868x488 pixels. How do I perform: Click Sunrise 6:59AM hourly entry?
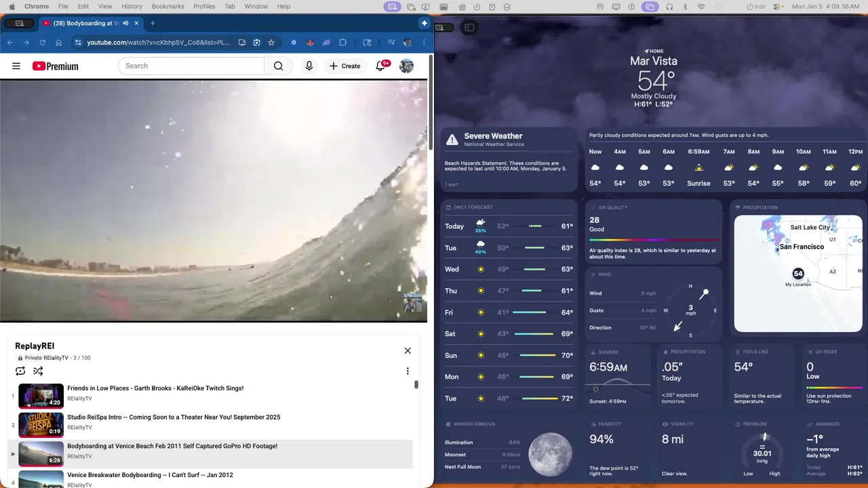tap(698, 167)
